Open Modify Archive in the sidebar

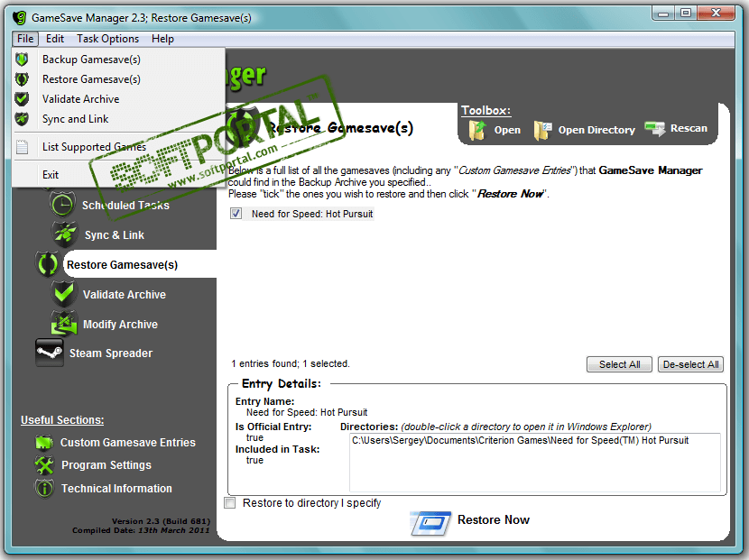120,324
